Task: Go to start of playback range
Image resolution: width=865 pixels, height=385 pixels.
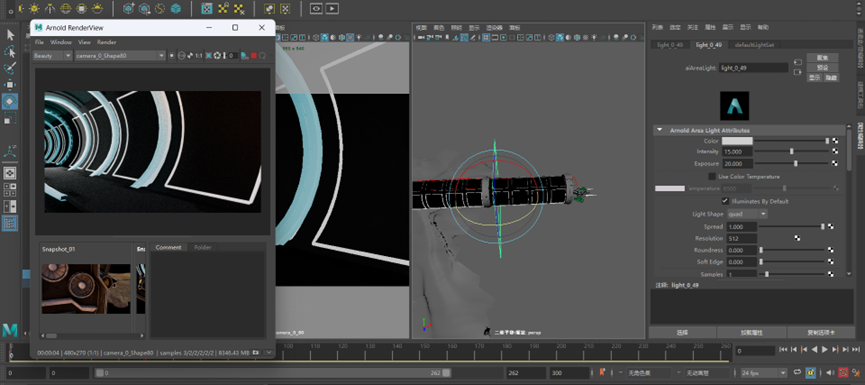Action: pos(782,350)
